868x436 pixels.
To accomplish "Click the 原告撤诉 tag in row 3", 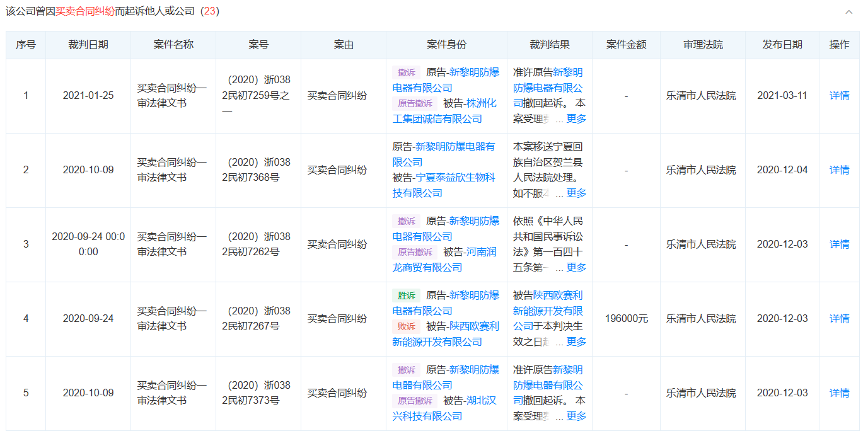I will (x=415, y=252).
